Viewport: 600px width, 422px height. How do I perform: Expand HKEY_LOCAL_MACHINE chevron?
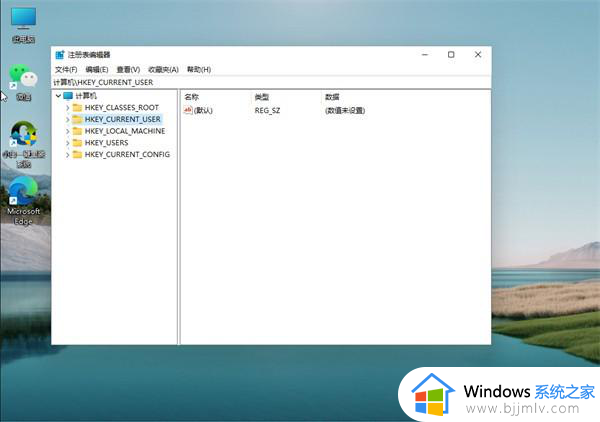coord(68,131)
